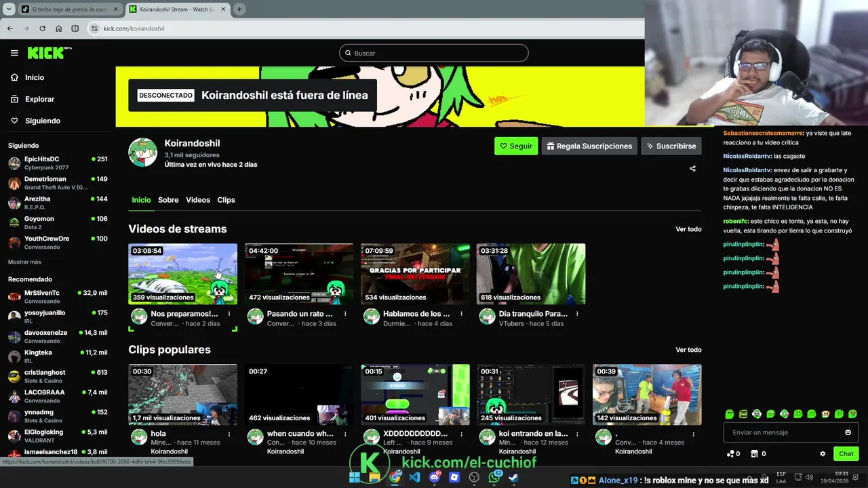This screenshot has width=868, height=488.
Task: Open the tab search dropdown arrow
Action: [9, 9]
